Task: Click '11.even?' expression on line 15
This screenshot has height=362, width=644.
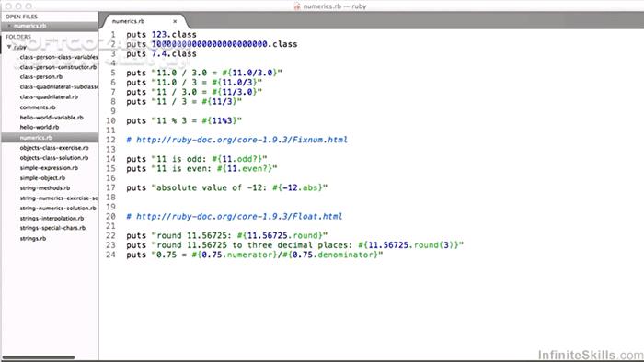Action: click(x=247, y=168)
